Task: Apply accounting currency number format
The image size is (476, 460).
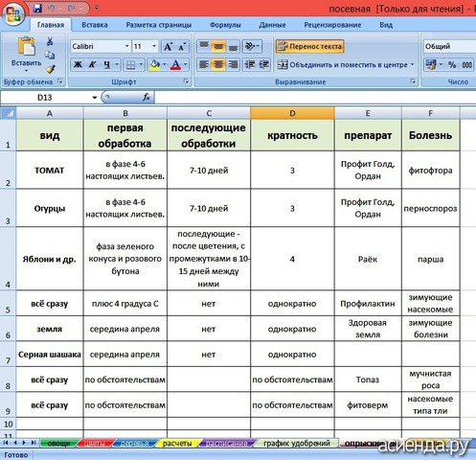Action: pyautogui.click(x=431, y=65)
